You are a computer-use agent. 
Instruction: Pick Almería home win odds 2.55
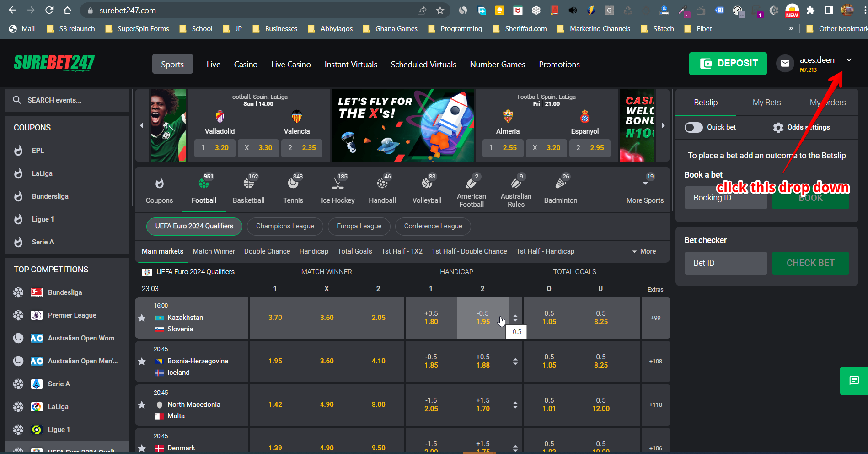click(x=503, y=148)
